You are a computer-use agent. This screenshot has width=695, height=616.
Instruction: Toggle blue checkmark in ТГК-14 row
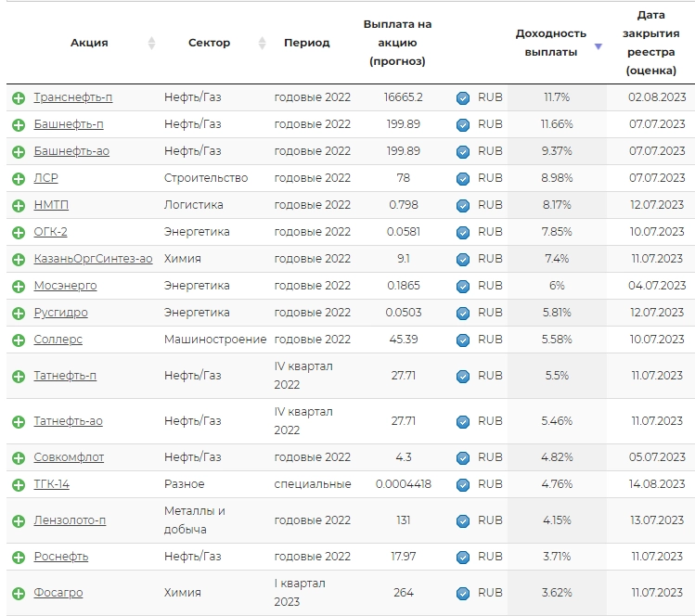coord(463,485)
